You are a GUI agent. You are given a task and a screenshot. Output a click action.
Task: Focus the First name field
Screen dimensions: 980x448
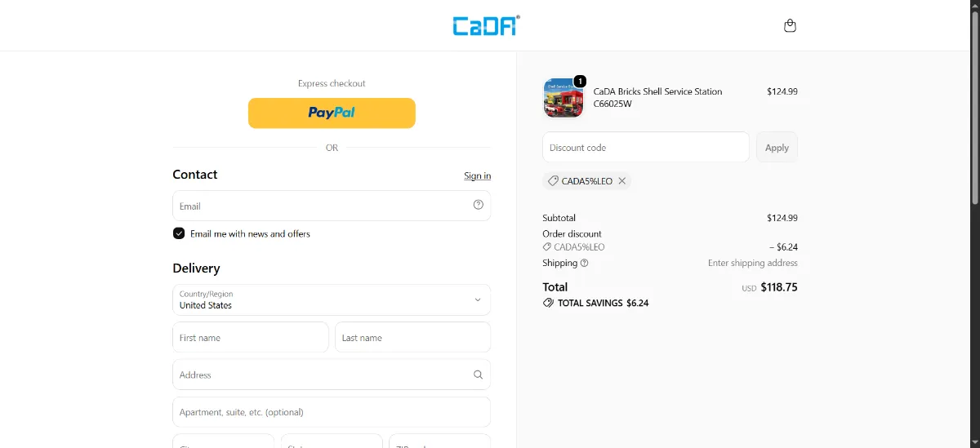[x=251, y=337]
